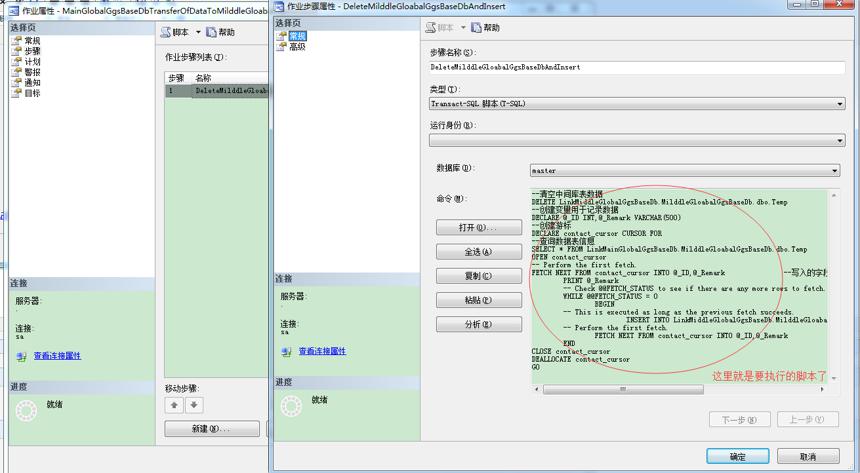Click the 脚本 script icon in job properties toolbar
860x473 pixels.
[166, 32]
